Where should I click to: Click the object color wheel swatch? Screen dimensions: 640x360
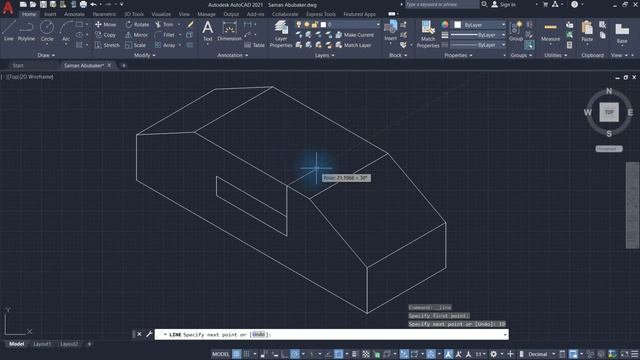[x=445, y=24]
